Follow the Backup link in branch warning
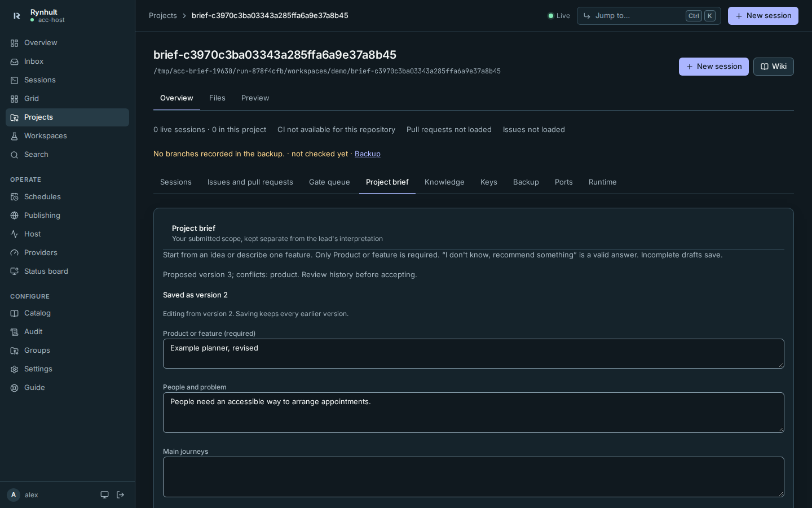This screenshot has height=508, width=812. tap(368, 154)
